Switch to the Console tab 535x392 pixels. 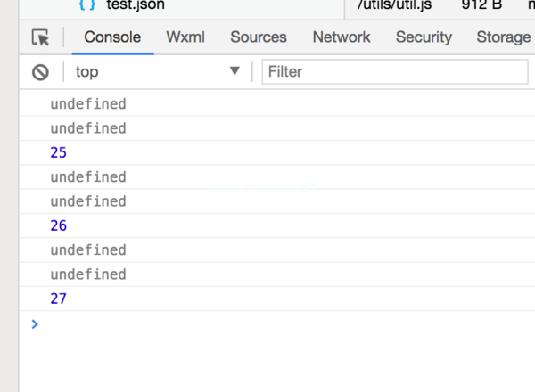(112, 37)
